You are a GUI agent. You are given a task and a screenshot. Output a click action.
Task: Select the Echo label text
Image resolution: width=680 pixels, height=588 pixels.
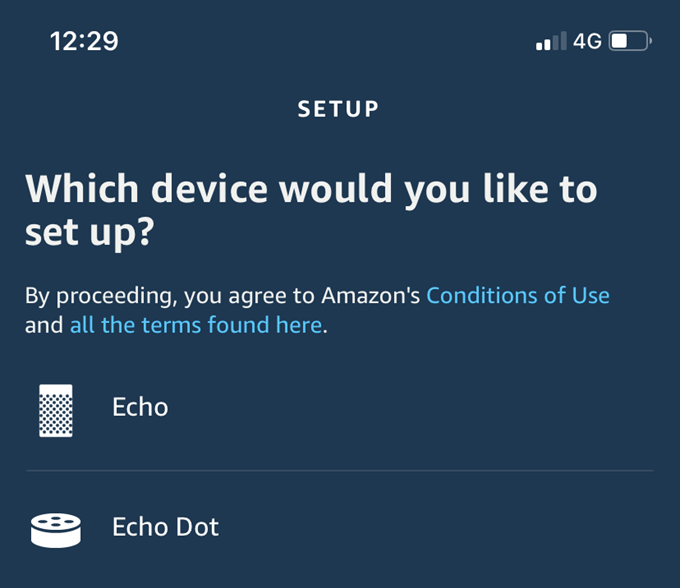[140, 407]
